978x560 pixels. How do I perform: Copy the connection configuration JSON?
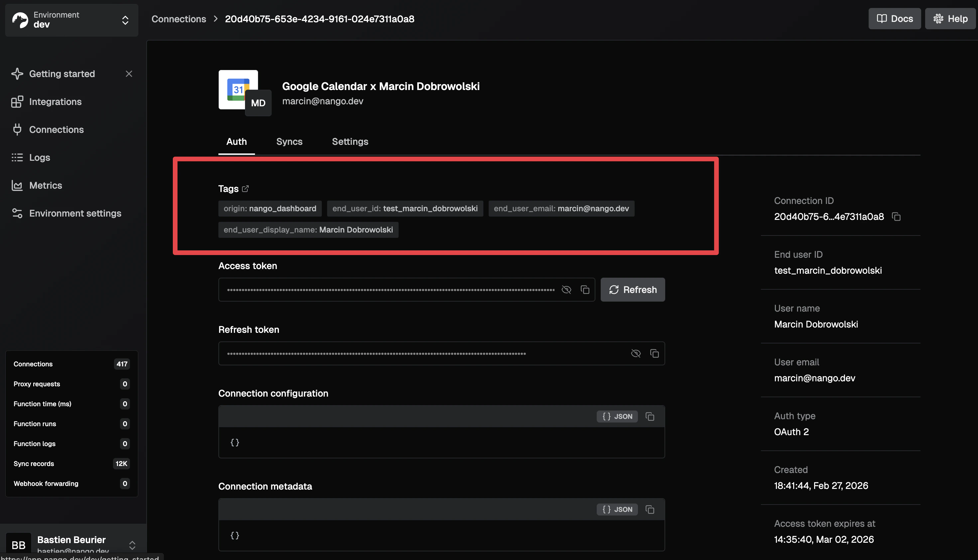pos(650,416)
